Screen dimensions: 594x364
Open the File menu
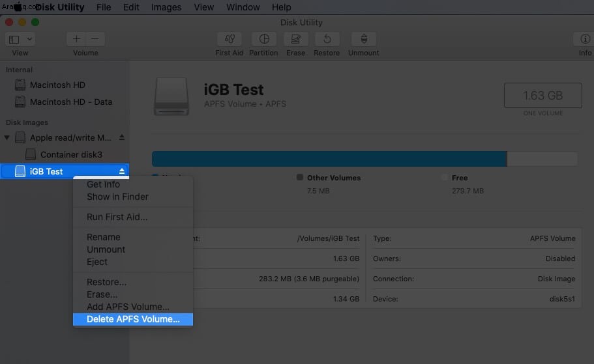pyautogui.click(x=104, y=7)
